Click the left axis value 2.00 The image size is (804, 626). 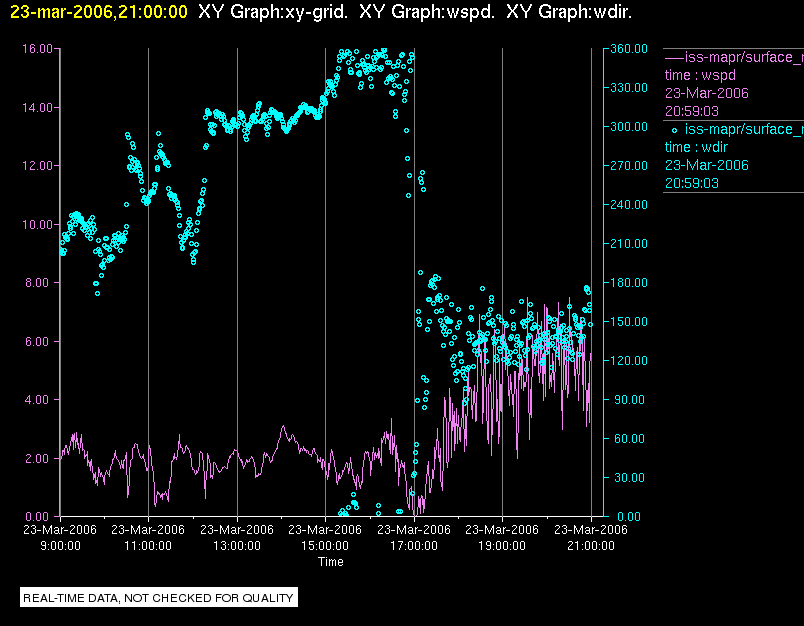pyautogui.click(x=39, y=458)
